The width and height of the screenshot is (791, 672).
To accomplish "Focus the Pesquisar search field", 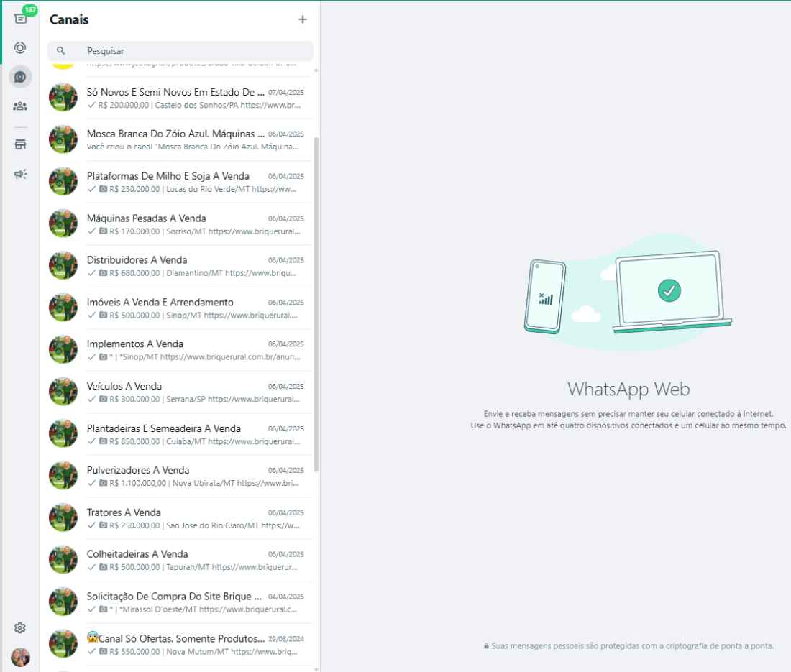I will point(180,51).
